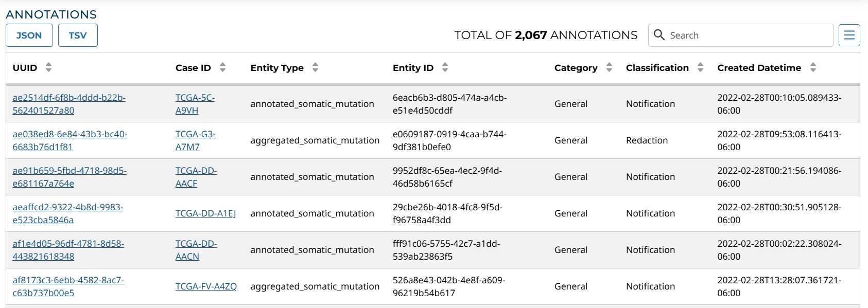This screenshot has width=868, height=308.
Task: Sort by Entity Type column arrows
Action: coord(315,67)
